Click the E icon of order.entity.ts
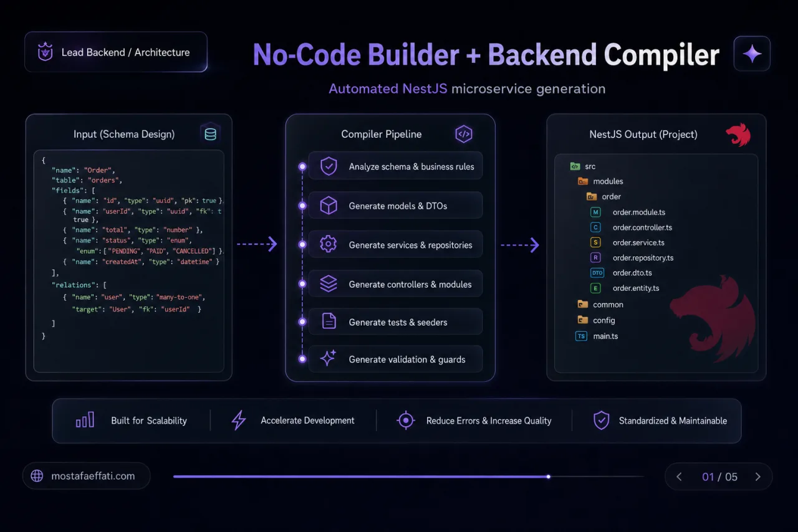The image size is (798, 532). pyautogui.click(x=595, y=288)
